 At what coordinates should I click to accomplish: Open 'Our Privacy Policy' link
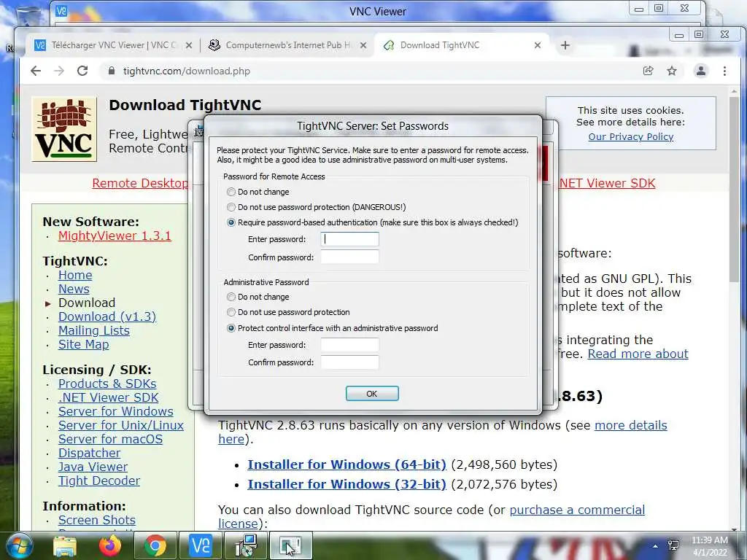(x=631, y=136)
